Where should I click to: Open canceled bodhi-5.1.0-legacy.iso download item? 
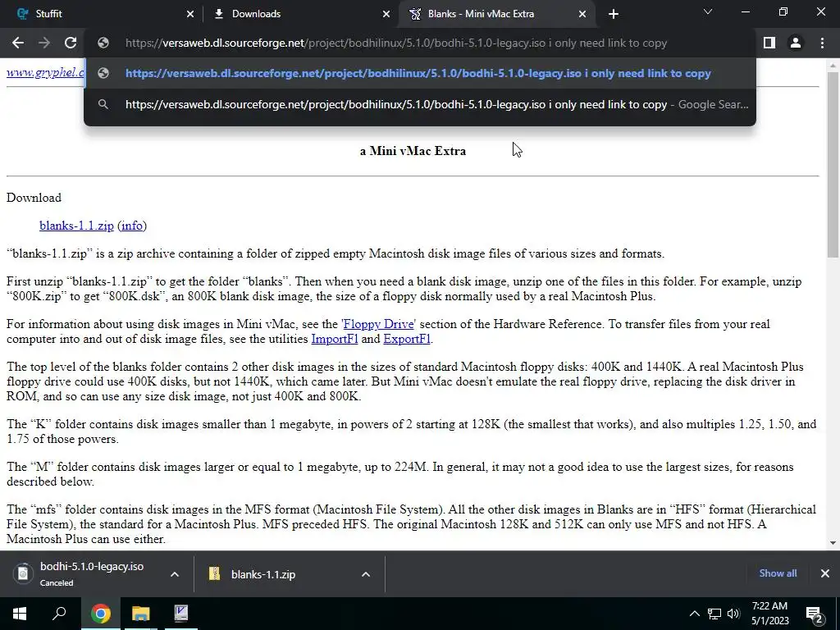[x=85, y=573]
